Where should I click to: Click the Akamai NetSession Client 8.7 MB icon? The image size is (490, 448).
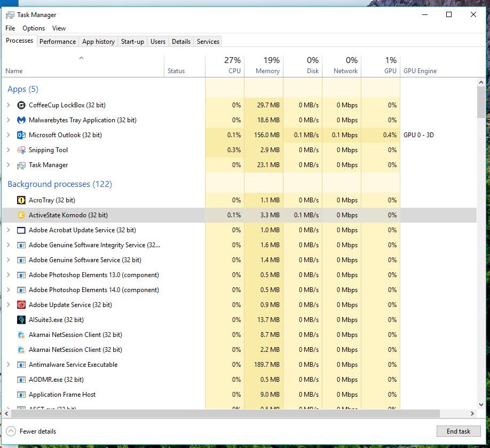pyautogui.click(x=21, y=335)
